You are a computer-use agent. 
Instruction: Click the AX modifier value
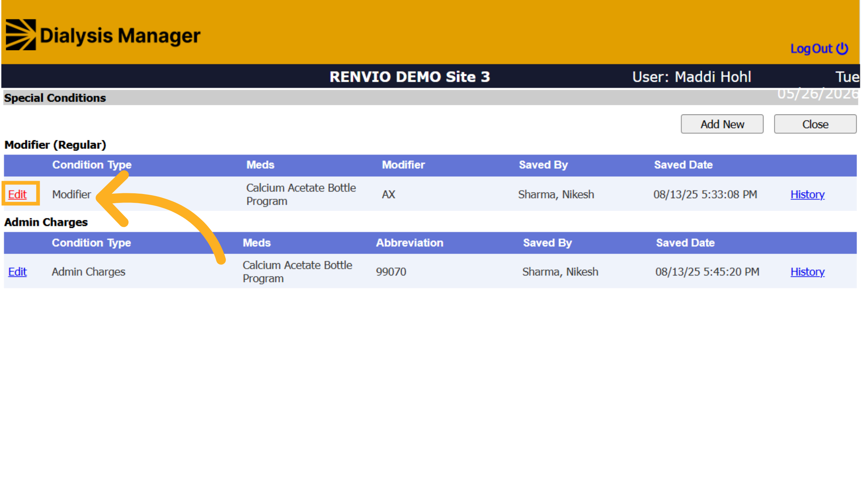click(389, 194)
